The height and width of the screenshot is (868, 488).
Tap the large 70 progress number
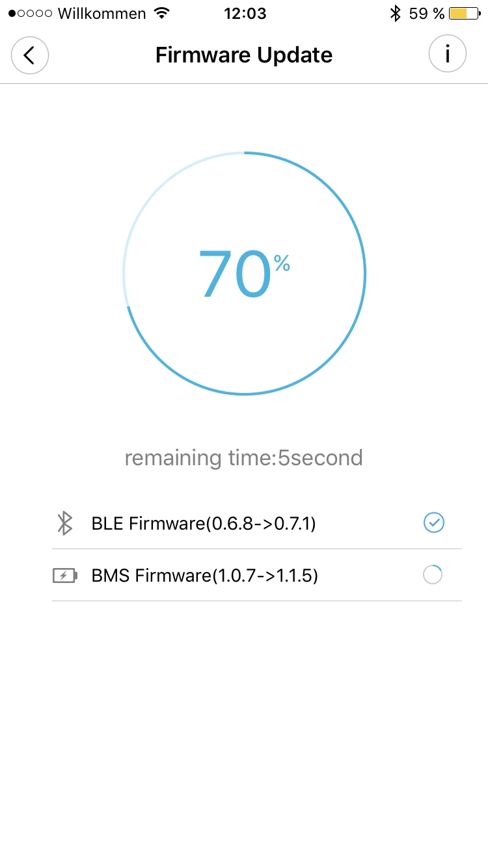pos(234,275)
